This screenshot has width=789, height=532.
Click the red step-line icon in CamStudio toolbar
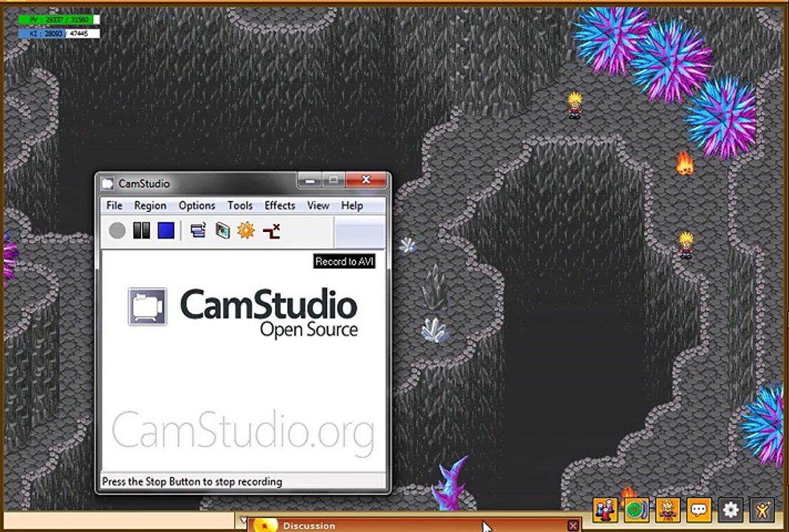click(x=271, y=231)
